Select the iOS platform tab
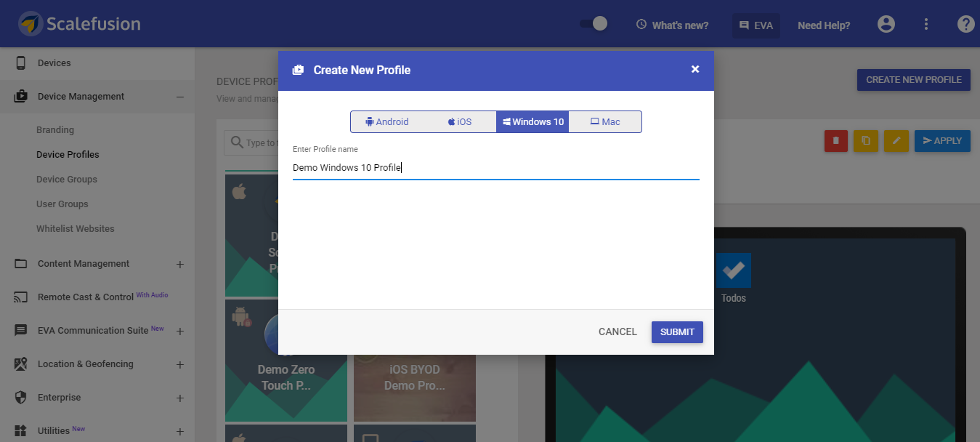980x442 pixels. 460,121
